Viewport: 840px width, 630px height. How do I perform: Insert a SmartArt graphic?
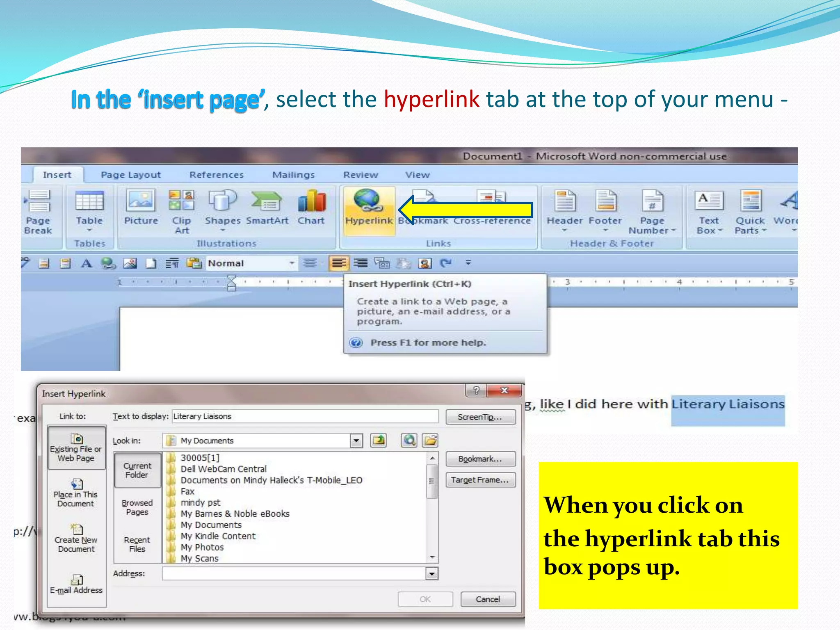267,208
